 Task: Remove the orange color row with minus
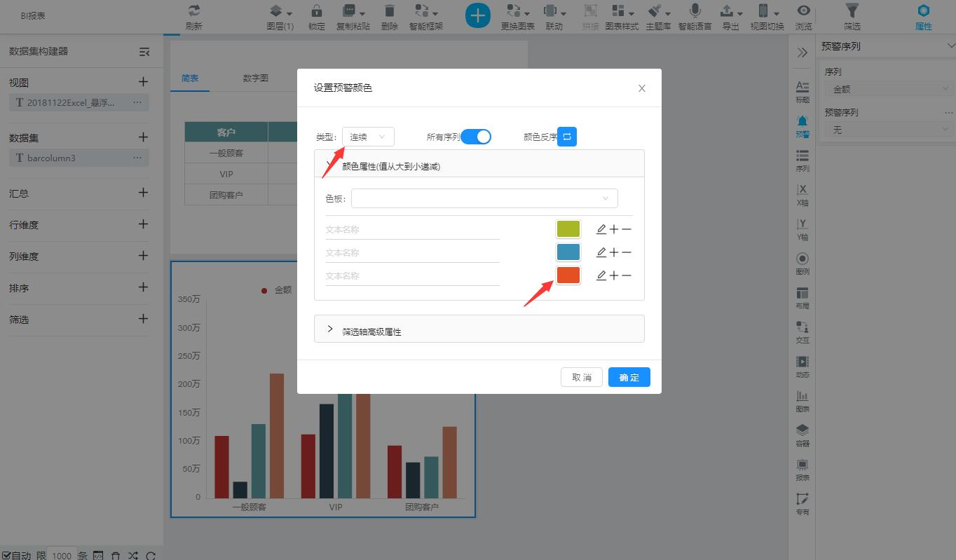(627, 275)
